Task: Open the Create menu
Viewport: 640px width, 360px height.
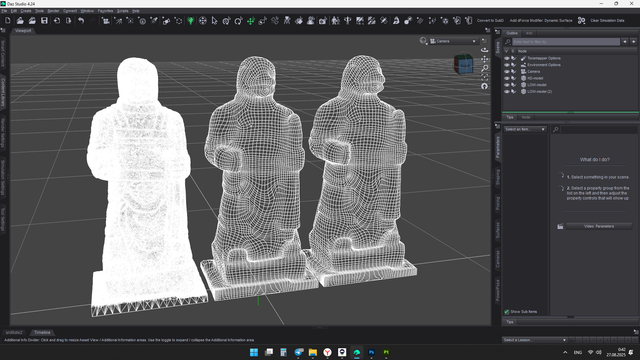Action: (26, 11)
